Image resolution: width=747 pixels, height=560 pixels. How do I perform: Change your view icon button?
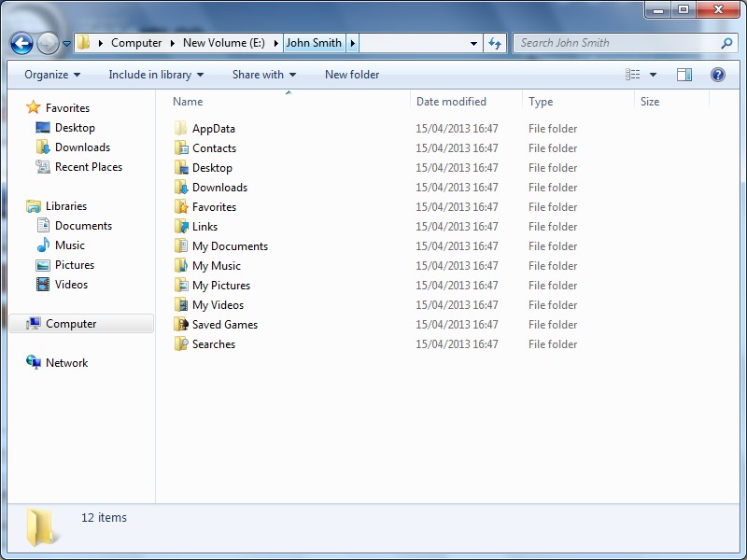pyautogui.click(x=633, y=75)
